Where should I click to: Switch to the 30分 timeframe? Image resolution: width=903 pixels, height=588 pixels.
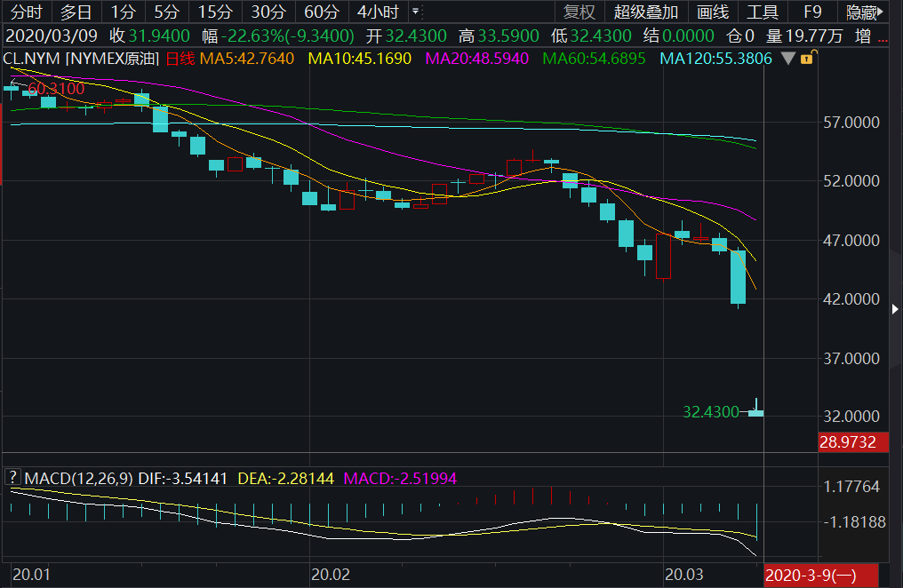[268, 12]
